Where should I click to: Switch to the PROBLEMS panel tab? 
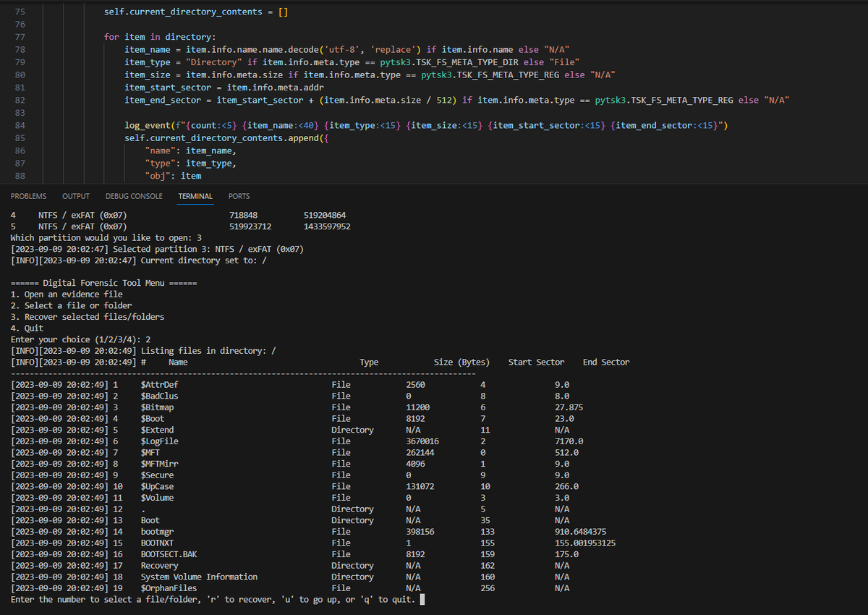pyautogui.click(x=28, y=196)
